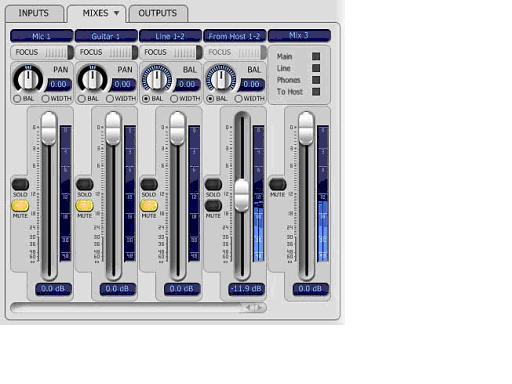512x384 pixels.
Task: Select WIDTH radio for Line 1-2
Action: 174,99
